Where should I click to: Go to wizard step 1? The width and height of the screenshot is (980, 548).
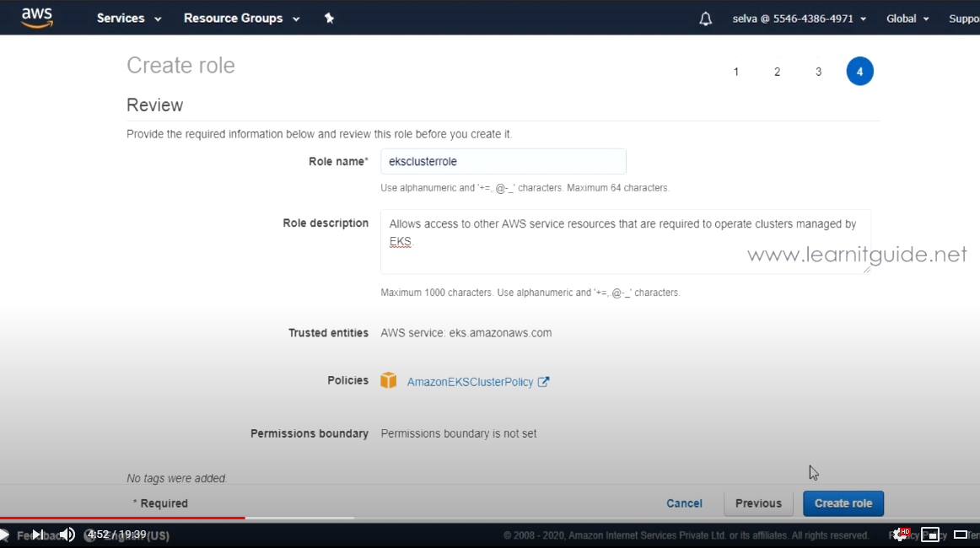(736, 72)
